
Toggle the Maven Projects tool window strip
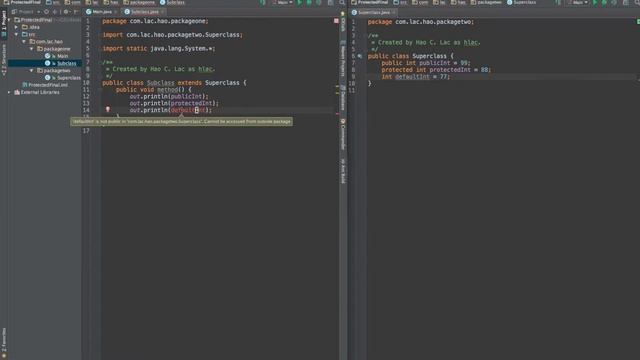click(x=343, y=58)
